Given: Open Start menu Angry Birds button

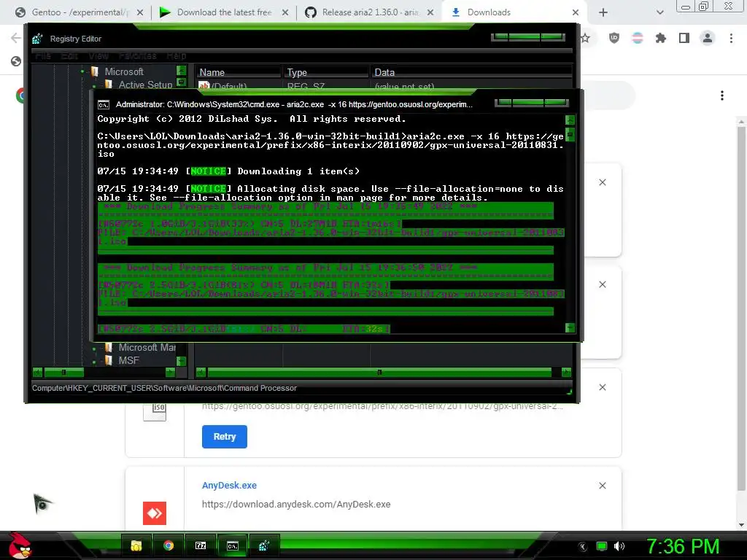Looking at the screenshot, I should point(20,545).
